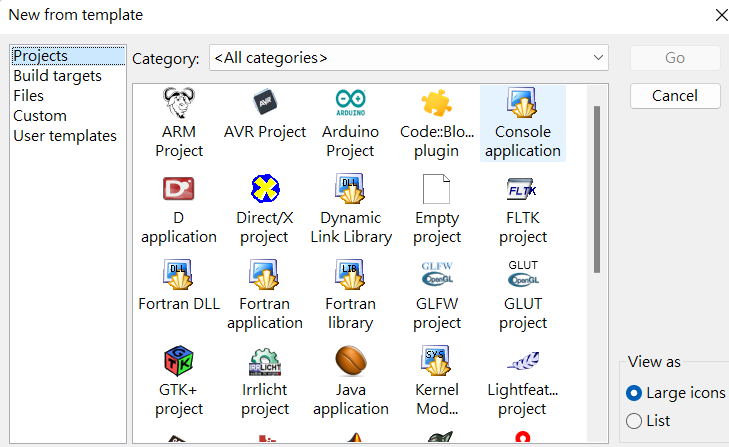This screenshot has width=729, height=447.
Task: Pick the Dynamic Link Library template
Action: pos(351,209)
